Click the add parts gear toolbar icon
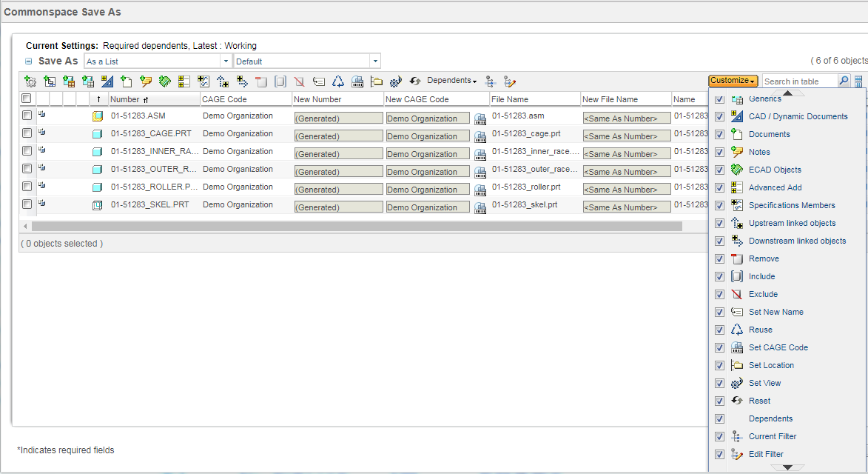The width and height of the screenshot is (868, 474). click(x=30, y=81)
